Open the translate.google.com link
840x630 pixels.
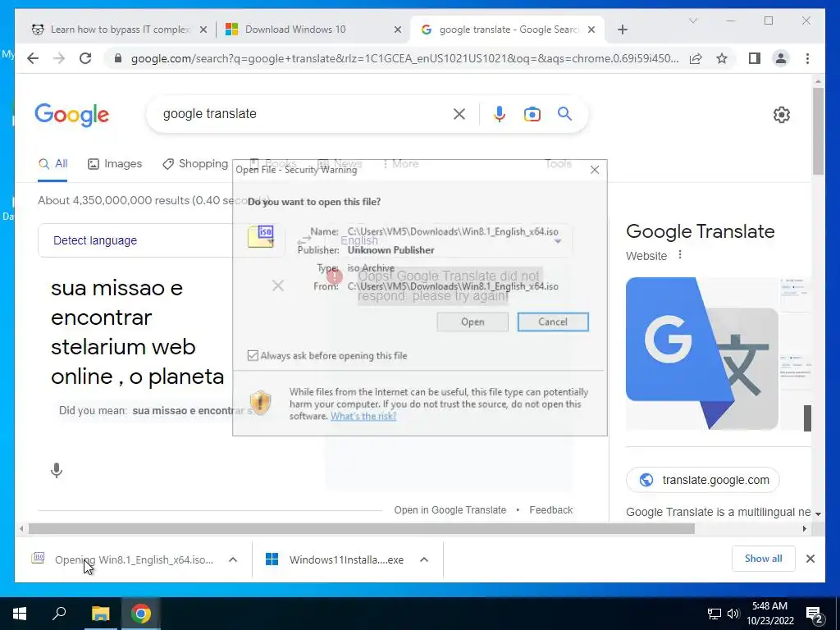(x=702, y=480)
